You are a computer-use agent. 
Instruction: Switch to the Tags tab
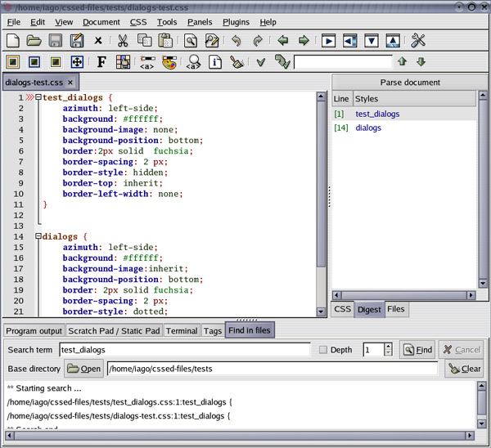pyautogui.click(x=213, y=330)
